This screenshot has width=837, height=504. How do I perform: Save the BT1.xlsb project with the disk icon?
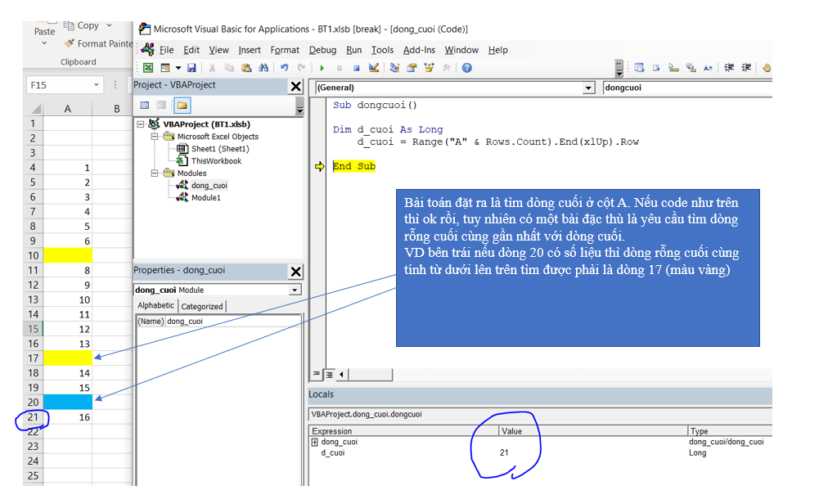pyautogui.click(x=191, y=68)
